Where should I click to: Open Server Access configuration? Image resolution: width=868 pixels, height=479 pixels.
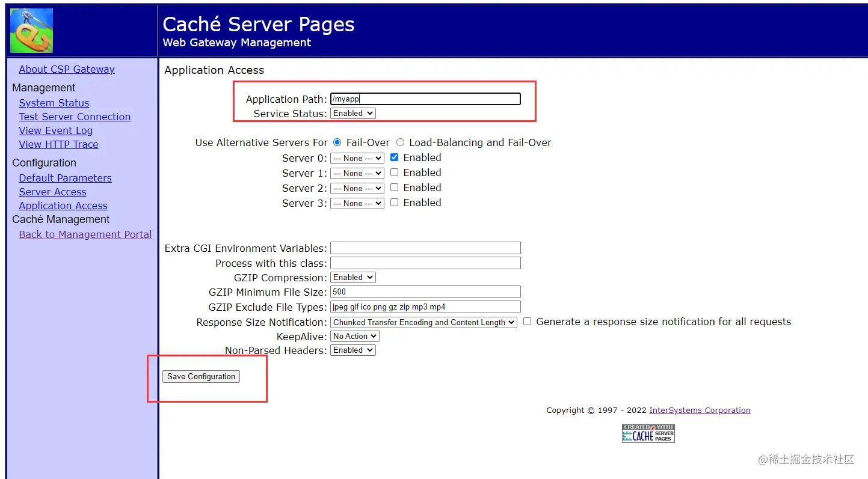52,192
